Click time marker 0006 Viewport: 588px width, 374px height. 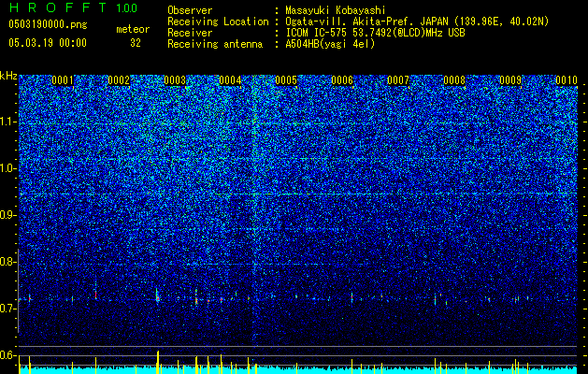click(342, 80)
